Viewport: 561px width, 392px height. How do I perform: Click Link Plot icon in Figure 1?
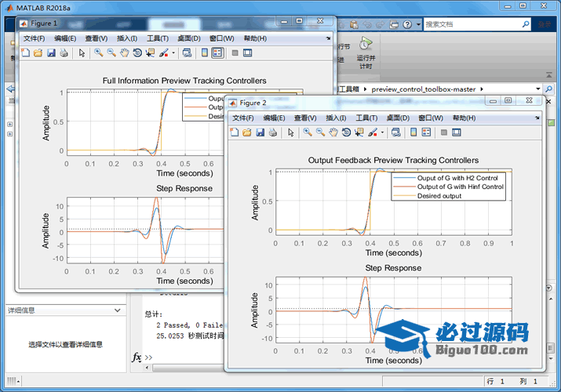point(187,53)
